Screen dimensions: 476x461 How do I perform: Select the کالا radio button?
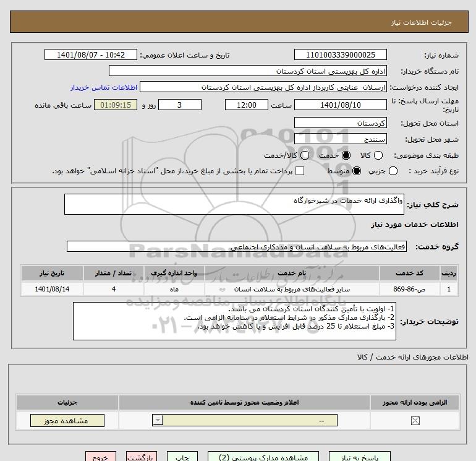(378, 155)
